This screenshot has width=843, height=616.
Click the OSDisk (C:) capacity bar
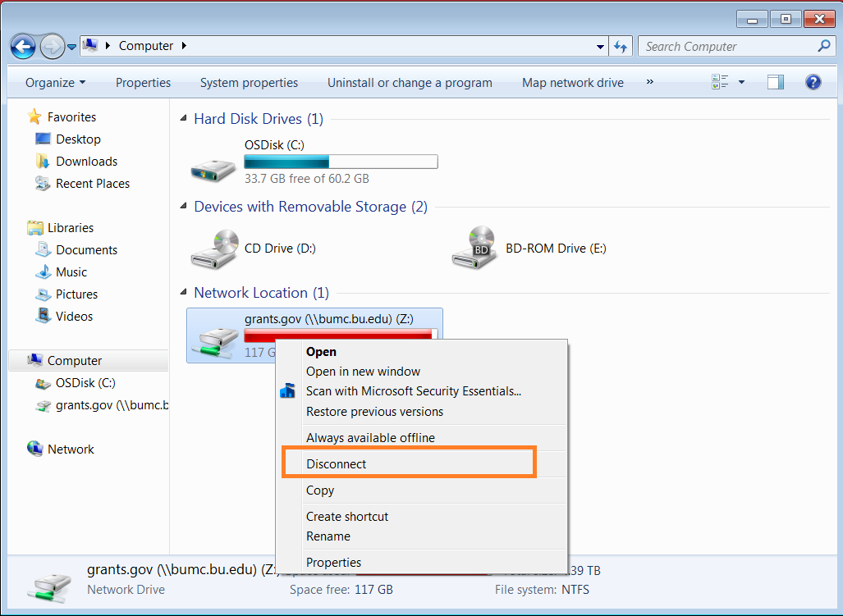point(341,162)
